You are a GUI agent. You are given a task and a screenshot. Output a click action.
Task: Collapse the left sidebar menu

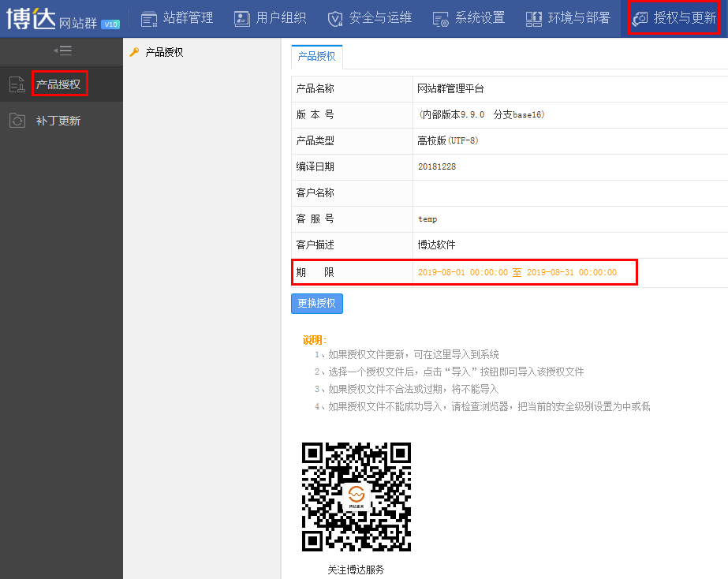62,50
